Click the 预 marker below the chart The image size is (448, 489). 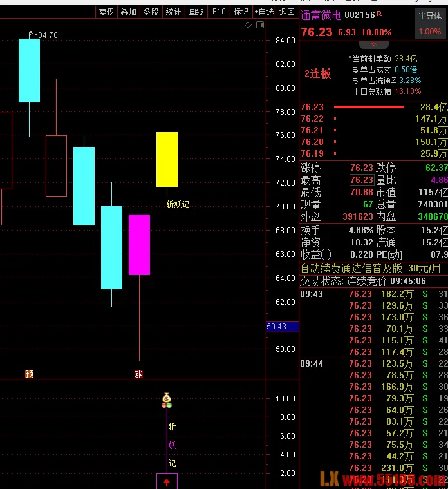[29, 374]
